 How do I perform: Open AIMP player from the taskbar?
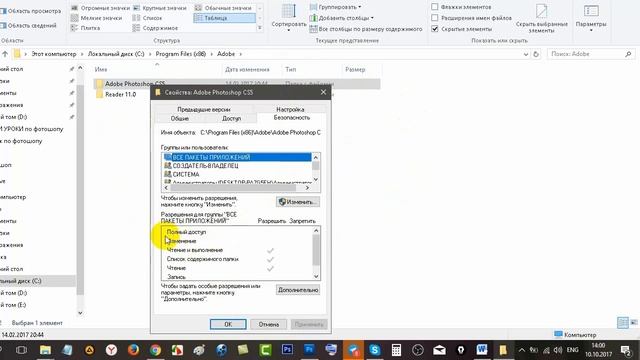pyautogui.click(x=89, y=350)
